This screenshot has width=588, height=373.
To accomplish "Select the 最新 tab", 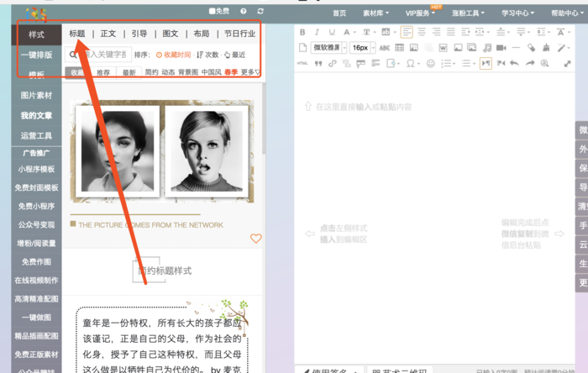I will pos(129,72).
